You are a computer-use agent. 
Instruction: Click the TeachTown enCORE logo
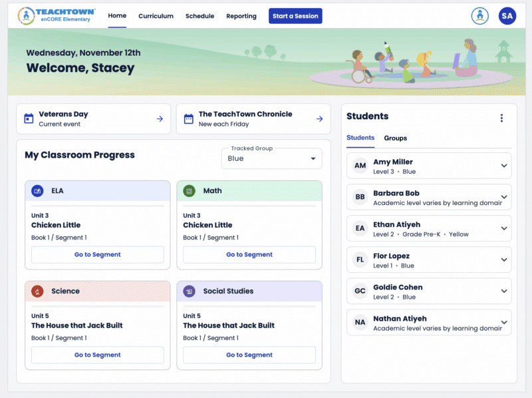pyautogui.click(x=57, y=15)
